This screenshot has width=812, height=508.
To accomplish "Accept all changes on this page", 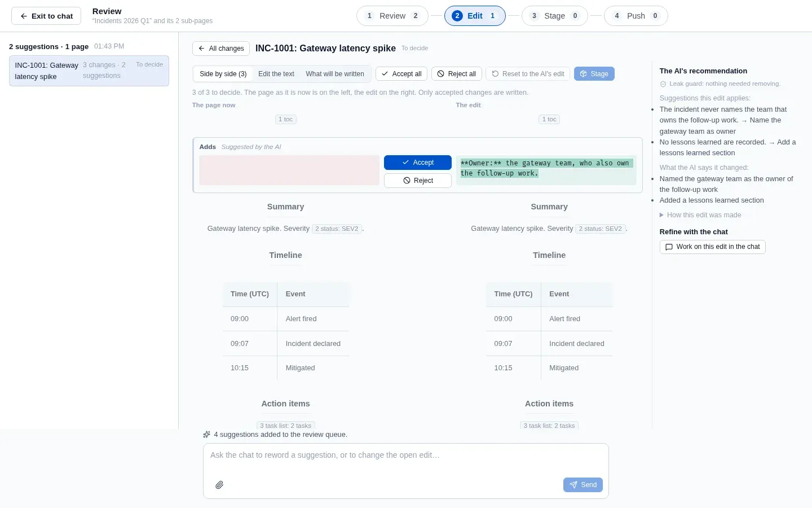I will pyautogui.click(x=401, y=74).
